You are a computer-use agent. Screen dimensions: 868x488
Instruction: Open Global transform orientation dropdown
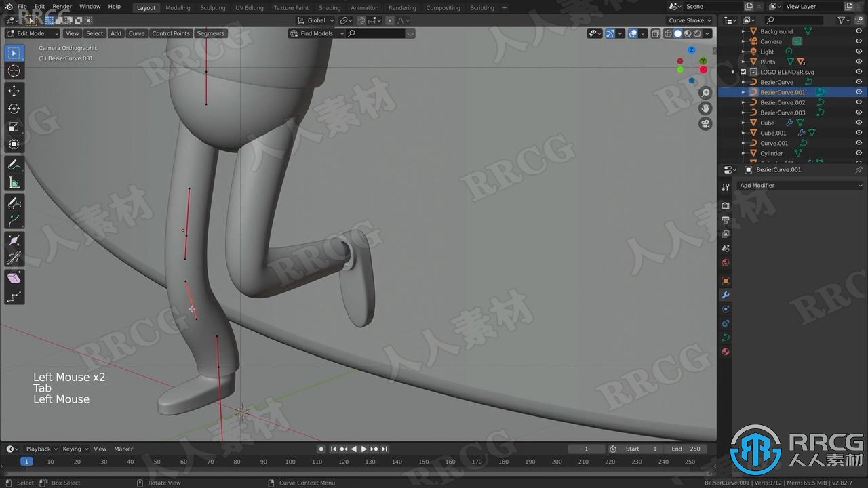coord(316,20)
